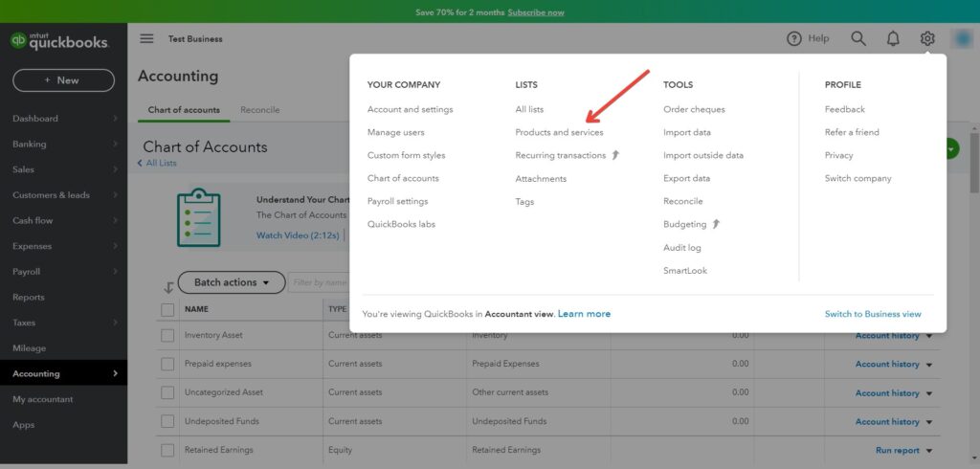Check the Retained Earnings row checkbox
This screenshot has height=469, width=980.
(x=167, y=450)
